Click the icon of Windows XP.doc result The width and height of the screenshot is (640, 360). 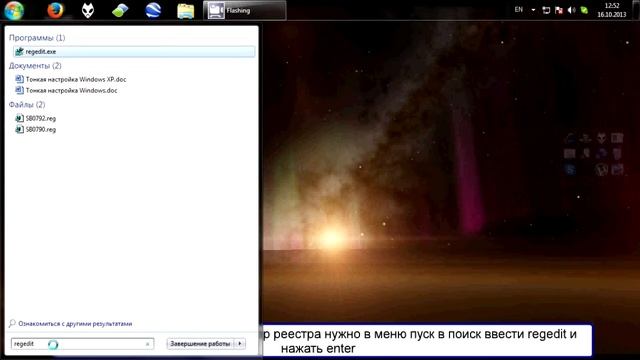point(19,79)
